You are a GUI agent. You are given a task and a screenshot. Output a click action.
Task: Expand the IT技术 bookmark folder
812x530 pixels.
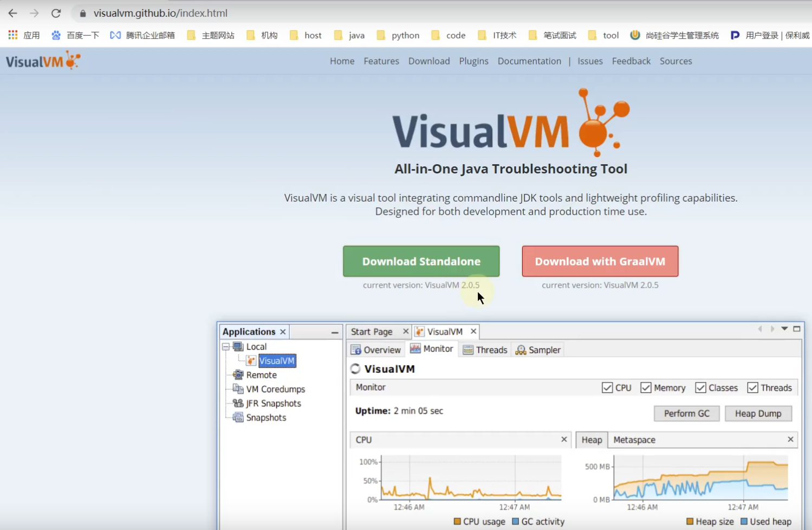pos(497,35)
